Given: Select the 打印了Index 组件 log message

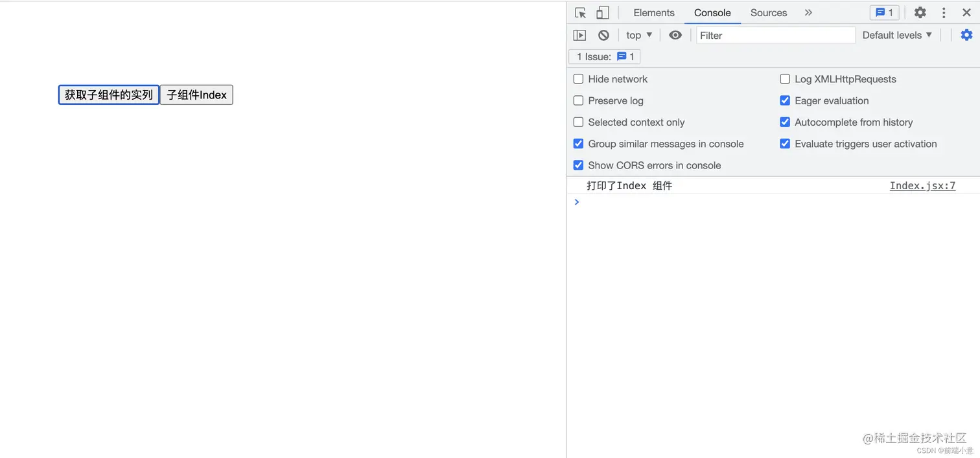Looking at the screenshot, I should click(629, 186).
